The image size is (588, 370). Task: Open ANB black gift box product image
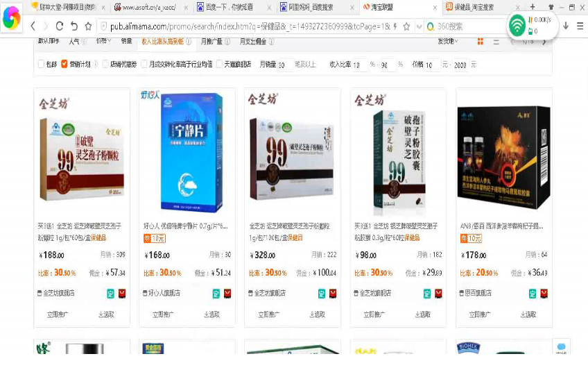tap(503, 157)
